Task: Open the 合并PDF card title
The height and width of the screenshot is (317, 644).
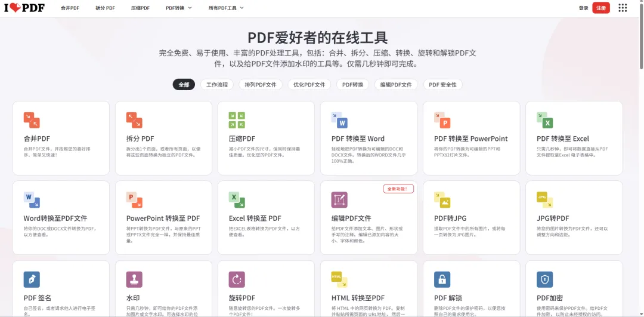Action: coord(36,139)
